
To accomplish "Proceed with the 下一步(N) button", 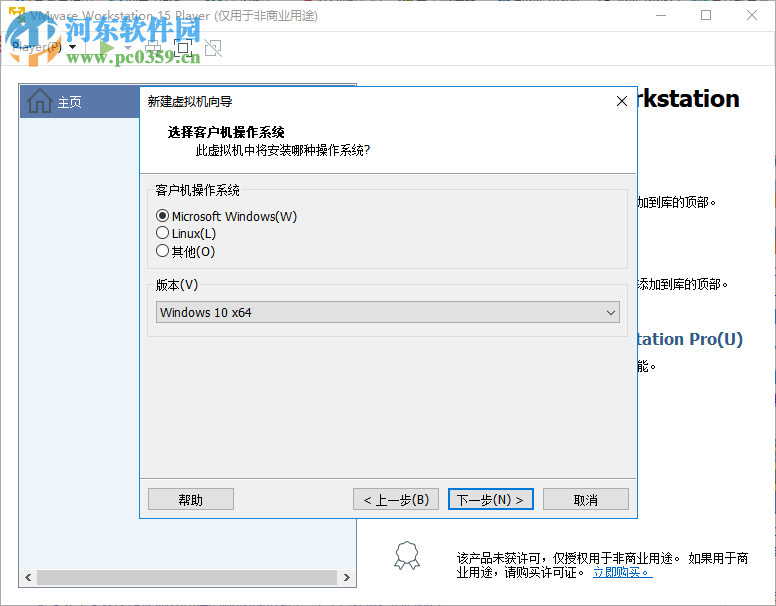I will 490,500.
